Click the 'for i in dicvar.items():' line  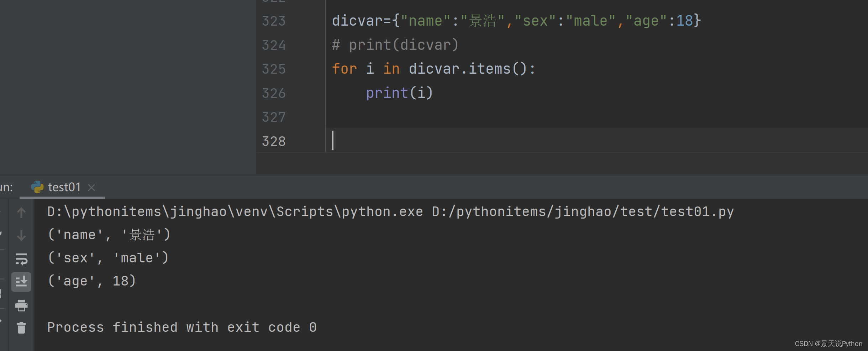tap(433, 69)
